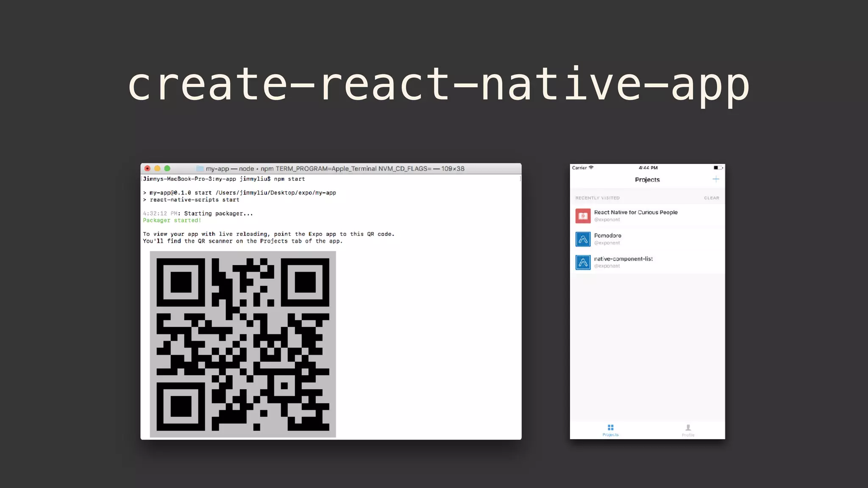Click the 'npm start' command line
The image size is (868, 488).
[224, 179]
